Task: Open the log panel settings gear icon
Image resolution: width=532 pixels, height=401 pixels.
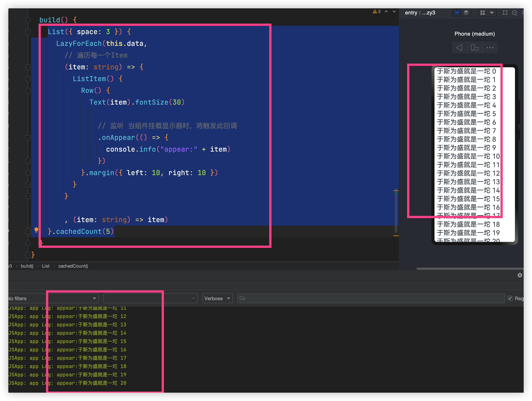Action: coord(520,275)
